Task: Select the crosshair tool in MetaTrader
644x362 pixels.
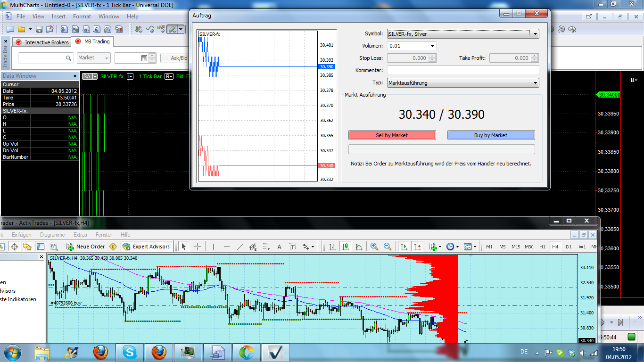Action: (197, 247)
